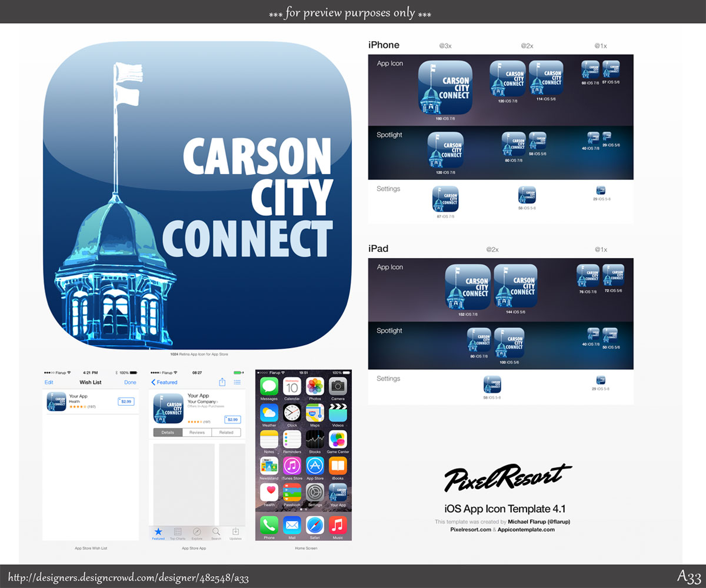Click the 'App Store Wish List' caption

pyautogui.click(x=91, y=548)
